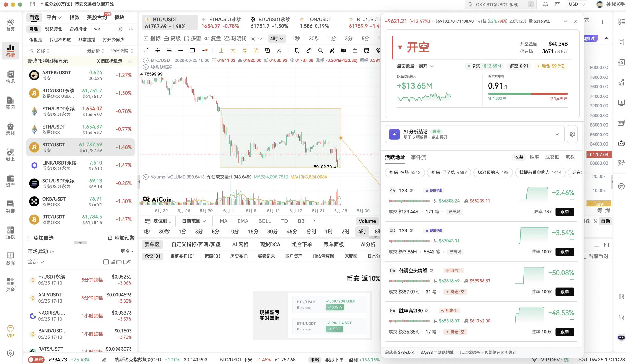The image size is (626, 364).
Task: Select the rectangle drawing tool
Action: pyautogui.click(x=192, y=50)
